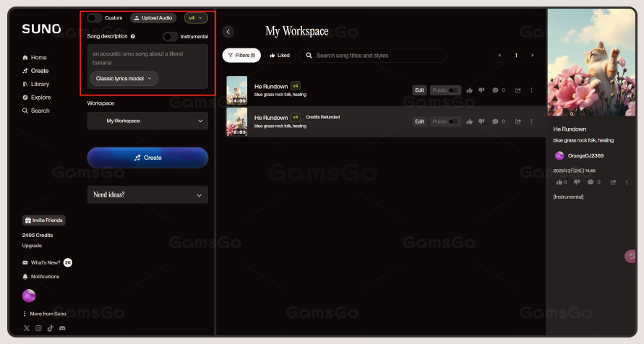Open Notifications in the sidebar

[x=40, y=276]
